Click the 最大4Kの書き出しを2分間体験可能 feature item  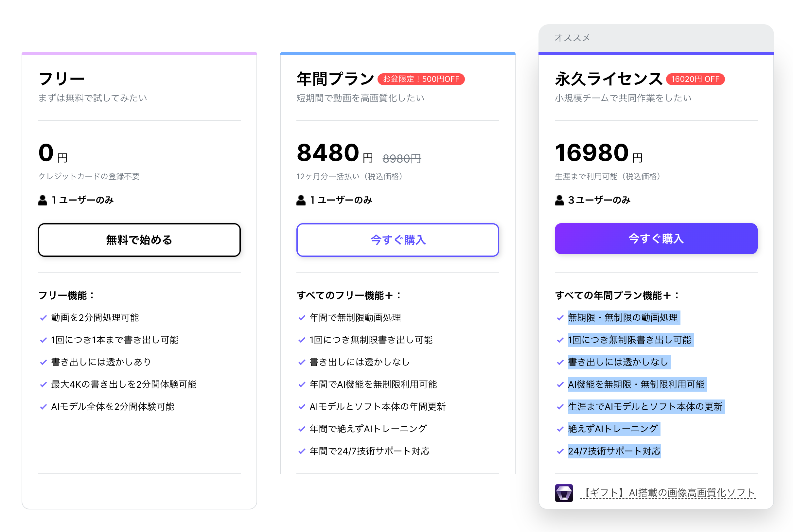pyautogui.click(x=123, y=384)
